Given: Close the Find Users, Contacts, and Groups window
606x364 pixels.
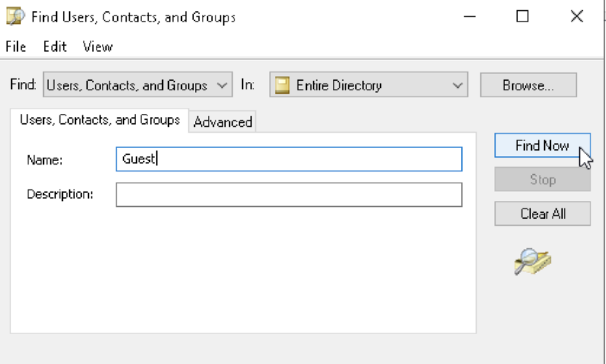Looking at the screenshot, I should coord(576,17).
